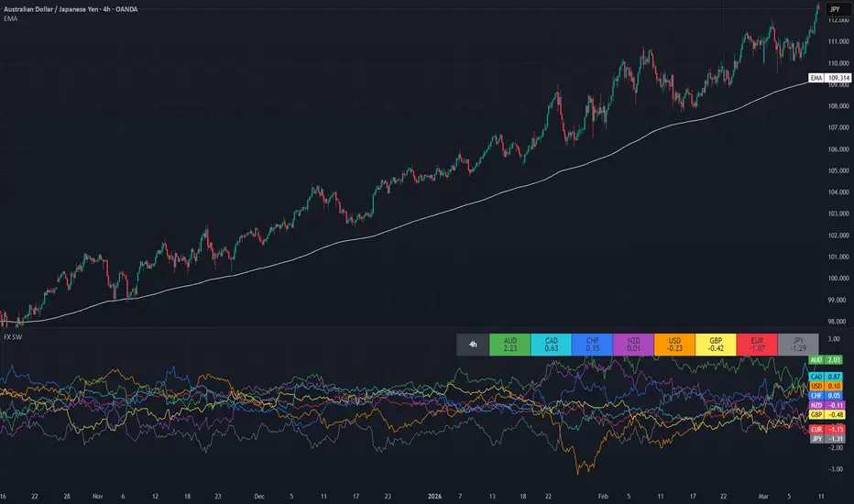Select the EMA indicator legend label

pyautogui.click(x=10, y=18)
